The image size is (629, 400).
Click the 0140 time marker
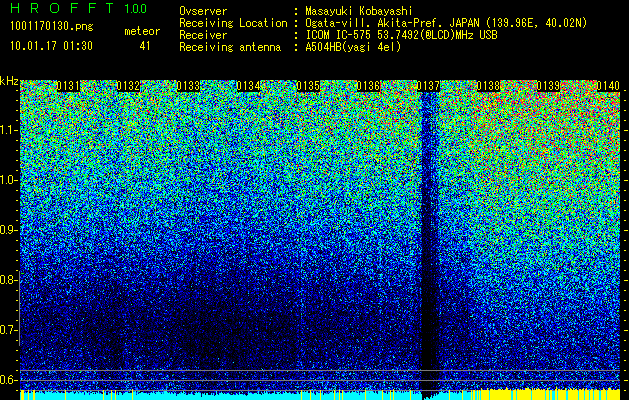pyautogui.click(x=608, y=86)
